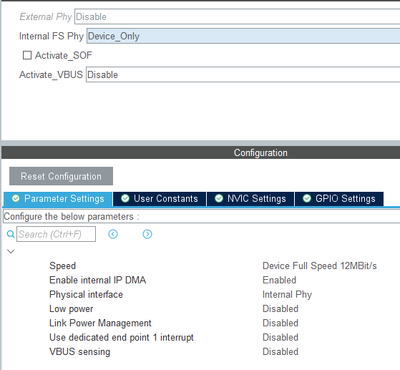Viewport: 400px width, 370px height.
Task: Click green check icon on GPIO Settings
Action: (307, 199)
